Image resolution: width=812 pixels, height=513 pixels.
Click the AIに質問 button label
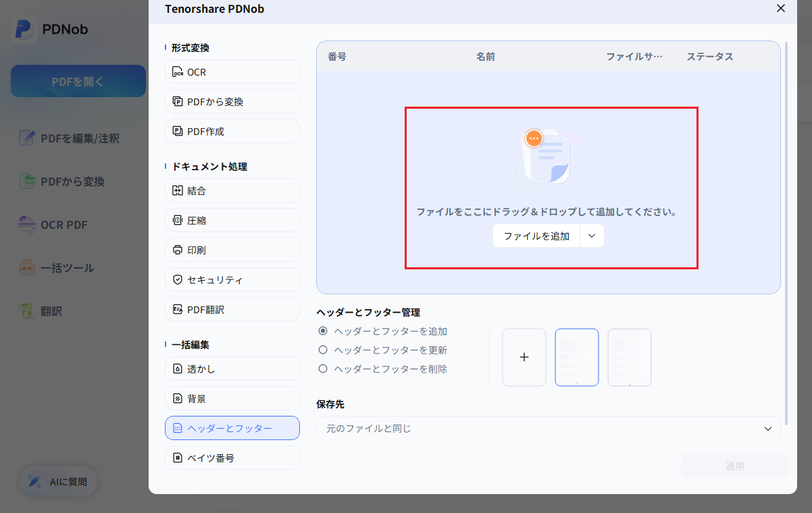coord(68,482)
